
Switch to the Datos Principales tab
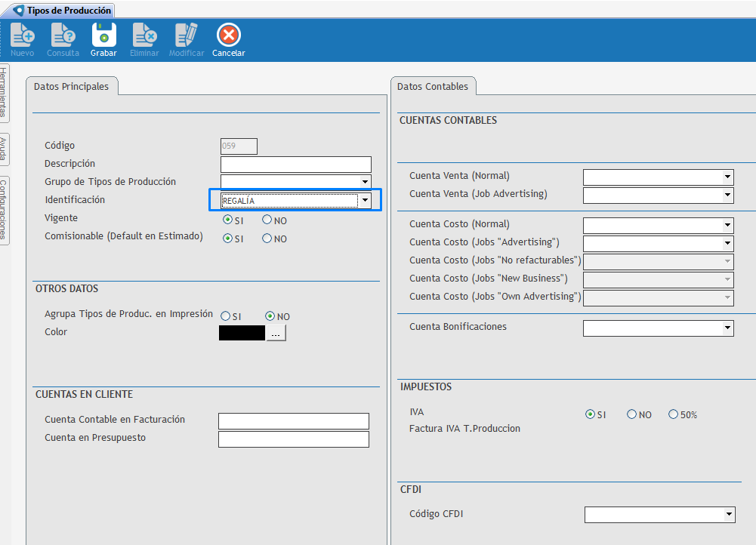tap(71, 87)
